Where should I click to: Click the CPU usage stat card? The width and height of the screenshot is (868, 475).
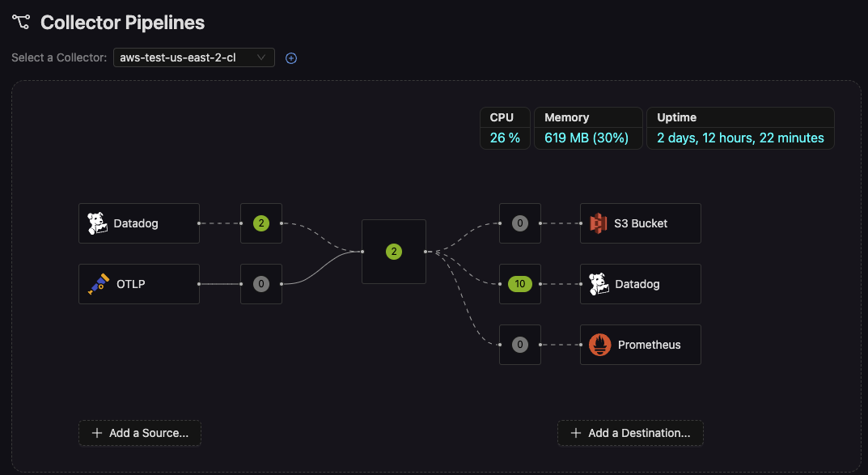tap(506, 129)
